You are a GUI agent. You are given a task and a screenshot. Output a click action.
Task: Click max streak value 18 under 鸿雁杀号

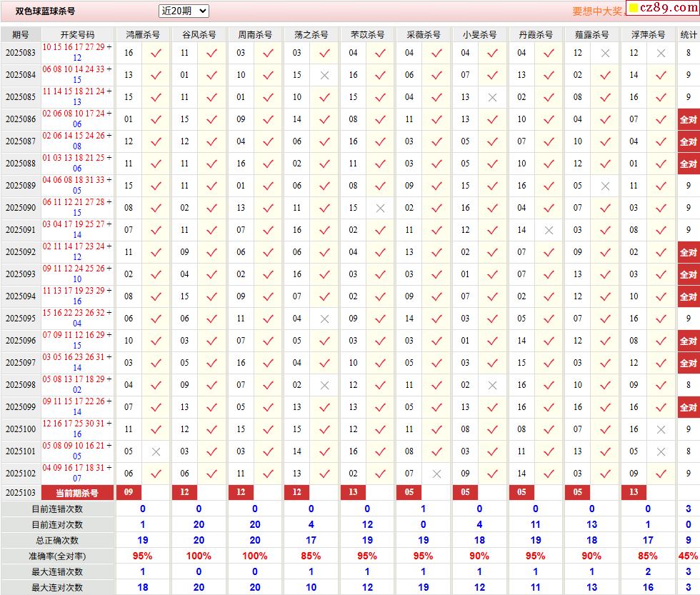coord(142,587)
